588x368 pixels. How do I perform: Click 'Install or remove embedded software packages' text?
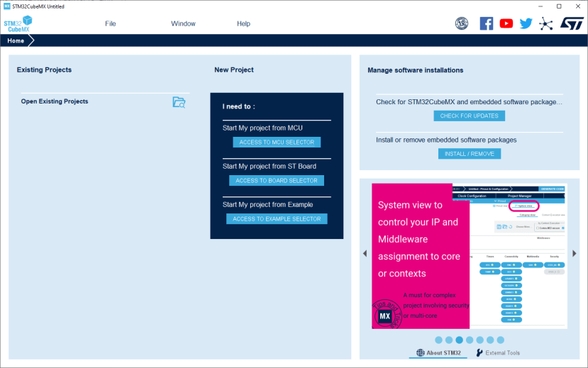pyautogui.click(x=446, y=140)
